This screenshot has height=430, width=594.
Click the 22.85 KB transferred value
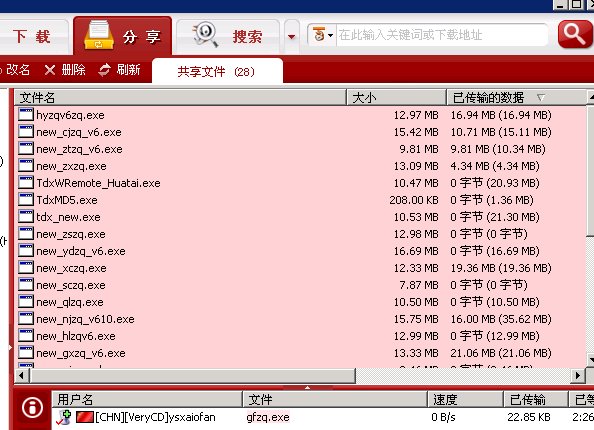[x=529, y=417]
